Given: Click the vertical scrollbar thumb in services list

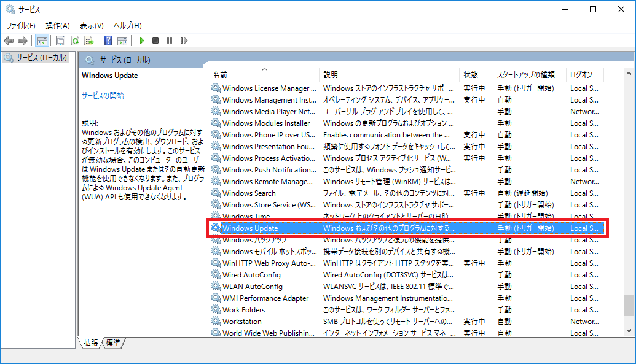Looking at the screenshot, I should click(x=629, y=305).
